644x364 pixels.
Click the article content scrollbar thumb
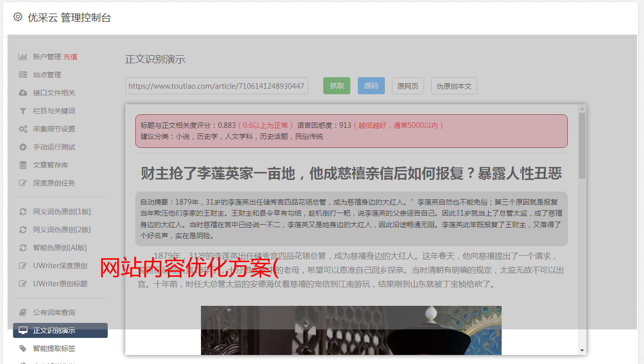coord(582,145)
